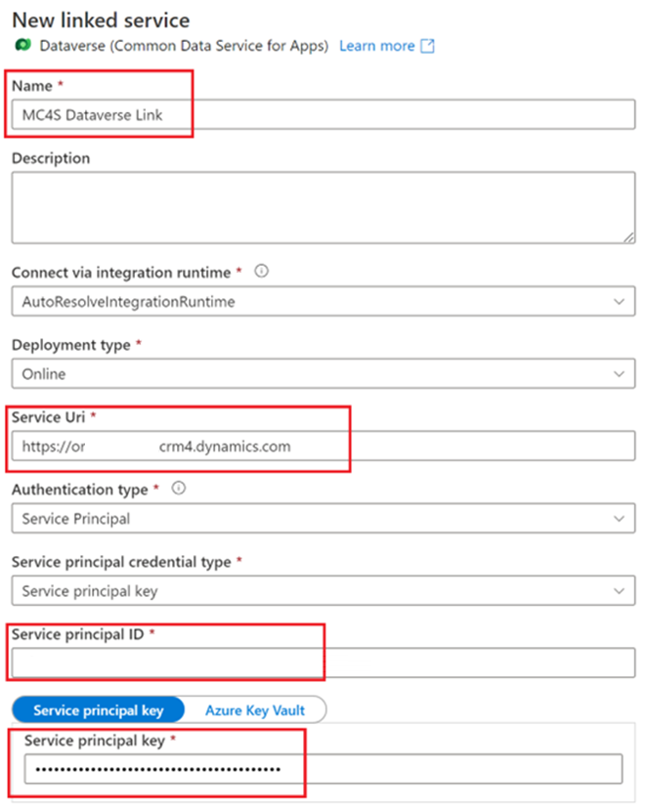Open Service principal credential type dropdown
The width and height of the screenshot is (650, 812).
tap(324, 590)
